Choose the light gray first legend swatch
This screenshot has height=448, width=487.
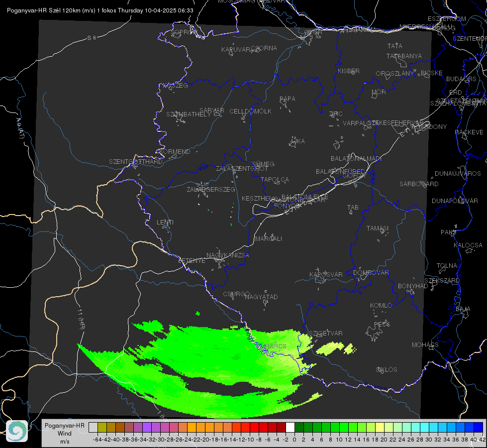coord(93,427)
